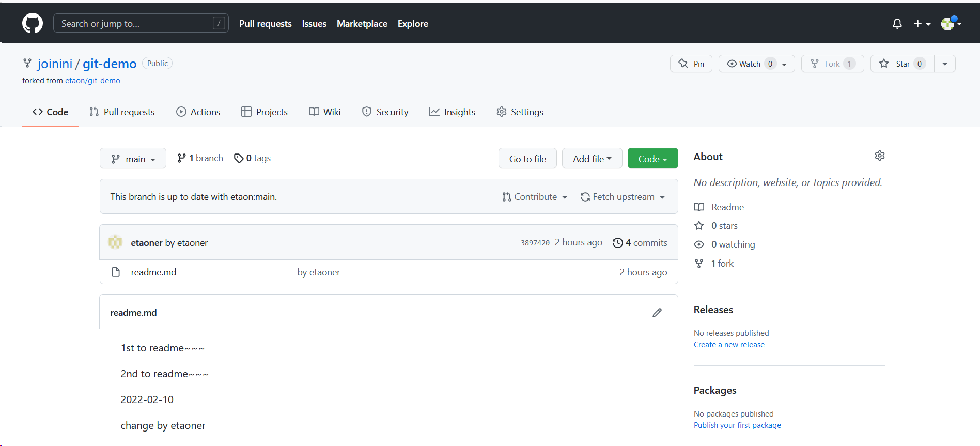This screenshot has width=980, height=446.
Task: Click Publish your first package
Action: 737,425
